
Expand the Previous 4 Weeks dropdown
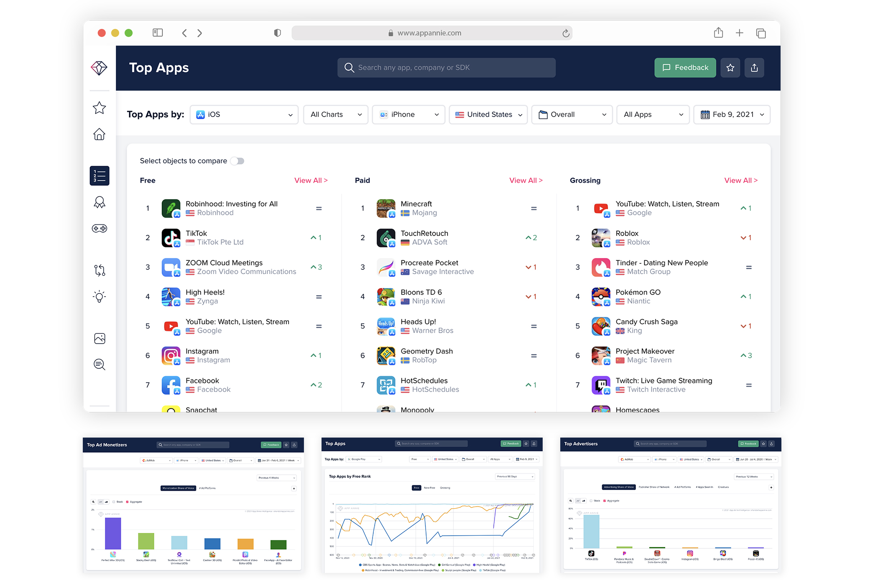coord(277,478)
